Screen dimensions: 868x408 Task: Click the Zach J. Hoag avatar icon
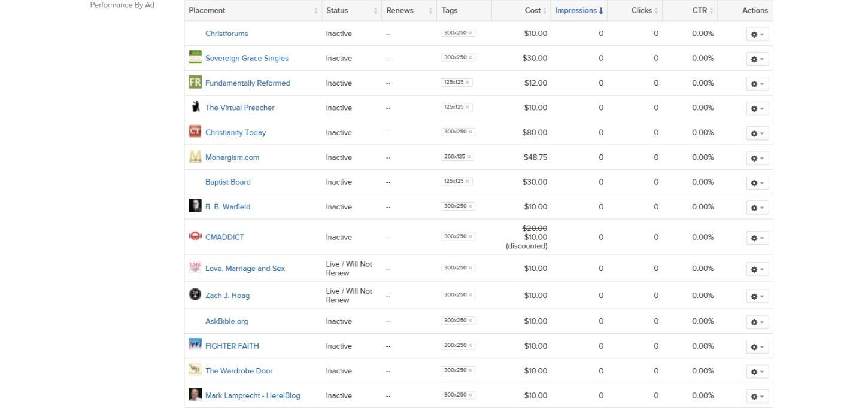coord(195,294)
